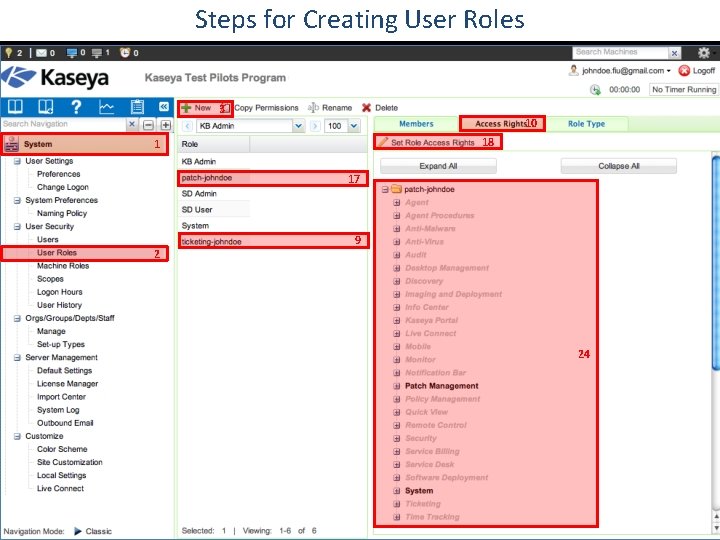This screenshot has width=720, height=540.
Task: Click the gray monitor status icon
Action: coord(97,53)
